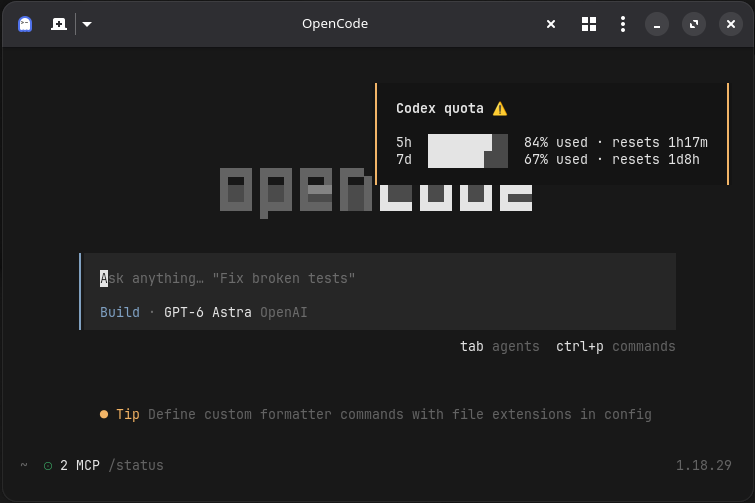Viewport: 755px width, 503px height.
Task: Click the home directory tilde in footer
Action: [x=24, y=465]
